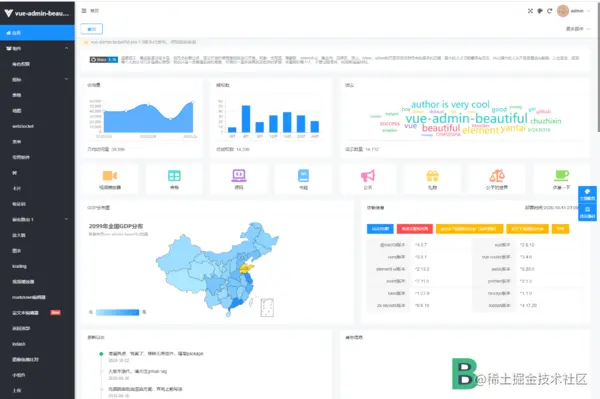Click the '2099年全国GDP分布' map title
The image size is (600, 399).
coord(116,226)
